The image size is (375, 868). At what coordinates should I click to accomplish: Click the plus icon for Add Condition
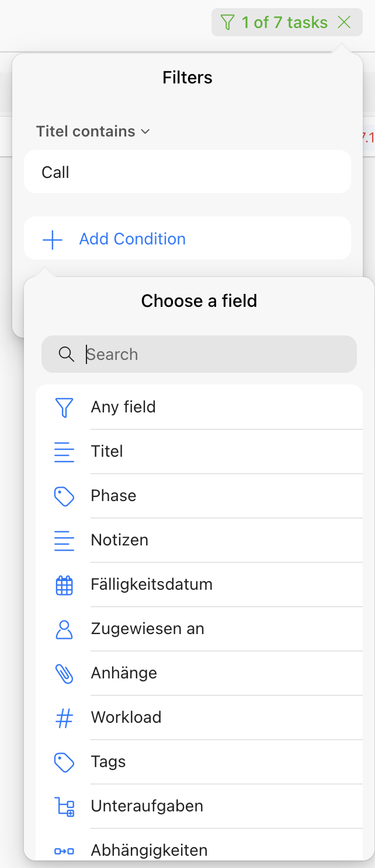point(53,239)
